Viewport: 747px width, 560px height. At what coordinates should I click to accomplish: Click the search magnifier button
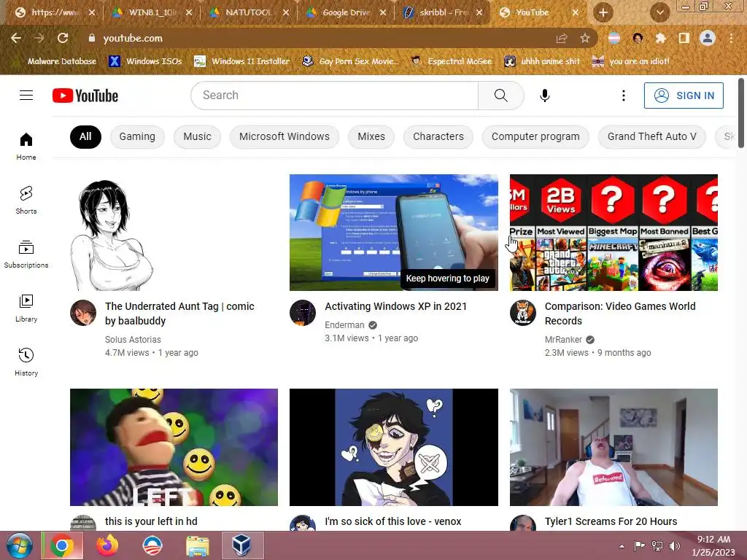coord(500,96)
